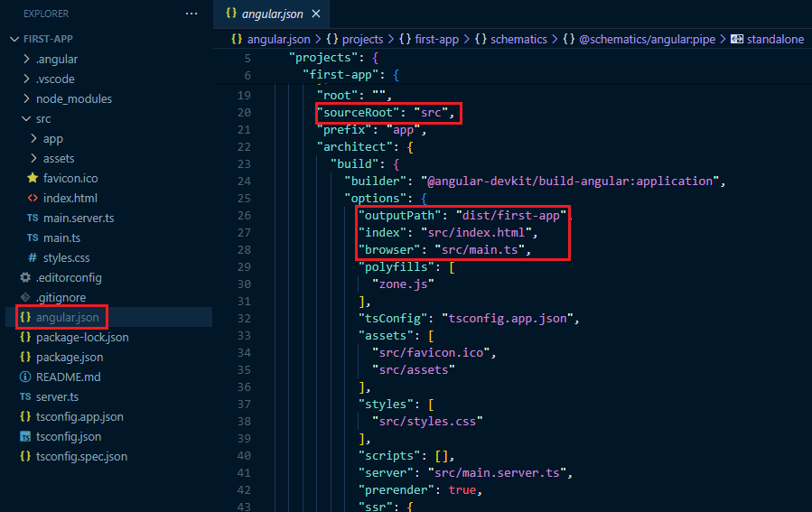Click "src/main.server.ts" value on line 41
812x512 pixels.
(x=497, y=472)
